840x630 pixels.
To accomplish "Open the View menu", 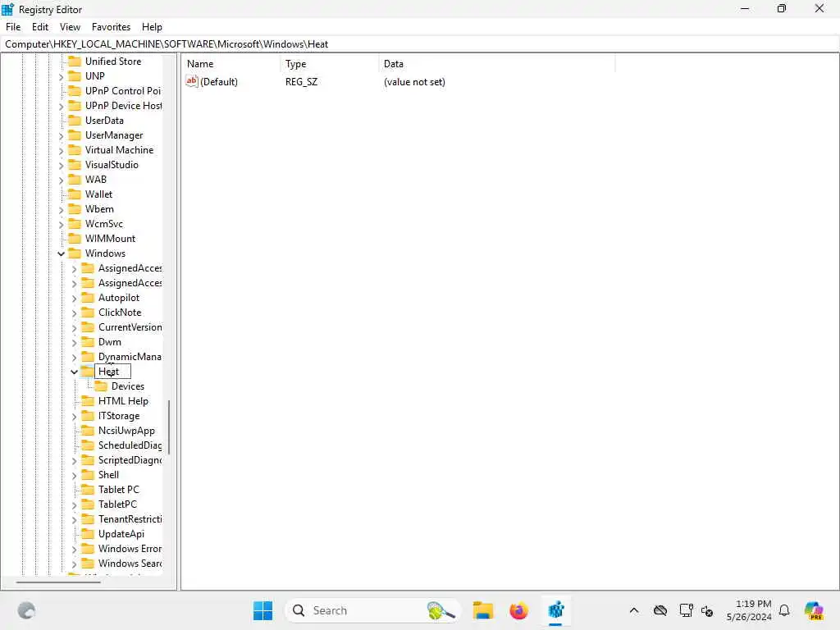I will coord(70,27).
